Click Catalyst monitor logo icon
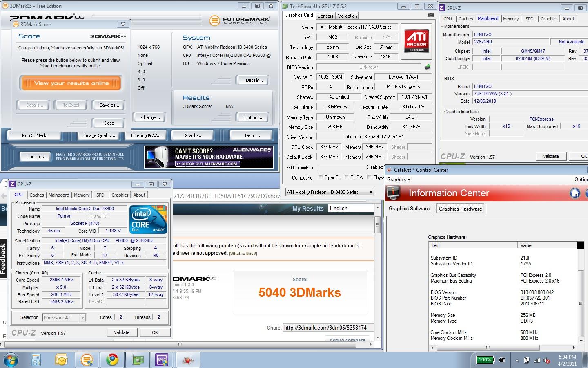Viewport: 588px width, 368px height. click(x=393, y=193)
